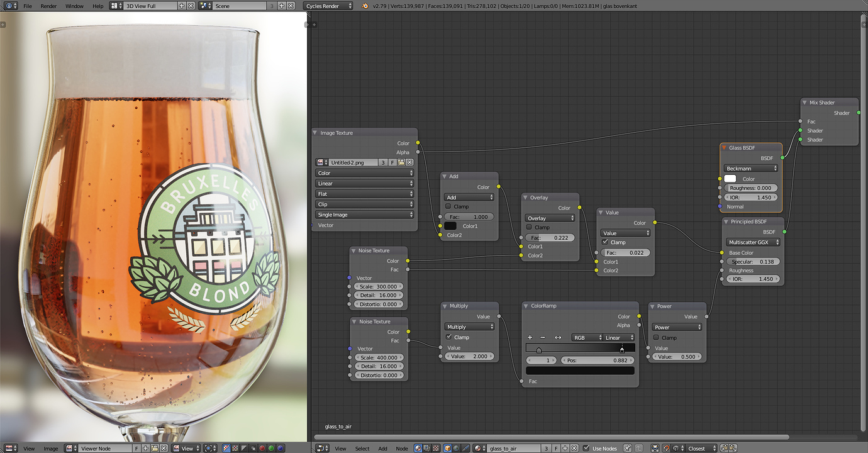
Task: Open the Linear interpolation dropdown in Image Texture
Action: click(365, 184)
